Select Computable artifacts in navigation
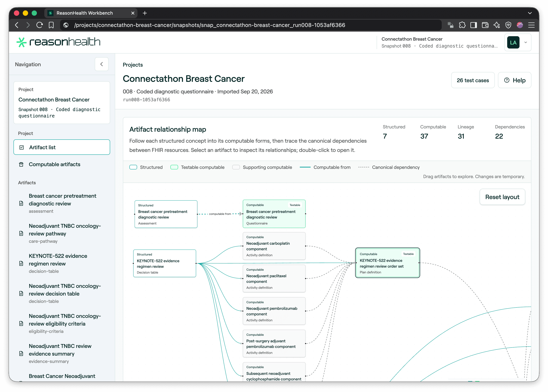548x392 pixels. (62, 164)
